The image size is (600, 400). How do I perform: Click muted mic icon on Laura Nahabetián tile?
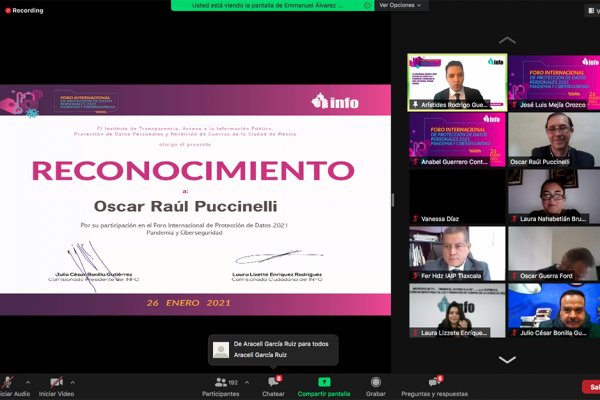(x=514, y=219)
